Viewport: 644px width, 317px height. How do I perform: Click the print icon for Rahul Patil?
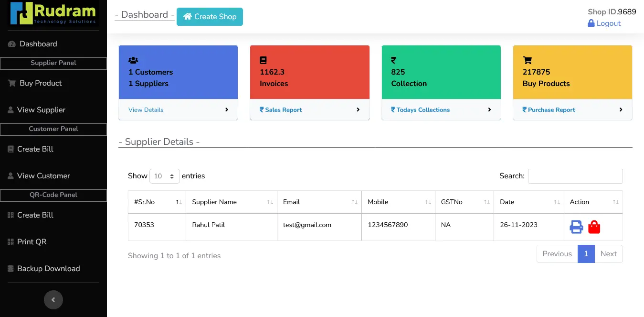click(576, 227)
